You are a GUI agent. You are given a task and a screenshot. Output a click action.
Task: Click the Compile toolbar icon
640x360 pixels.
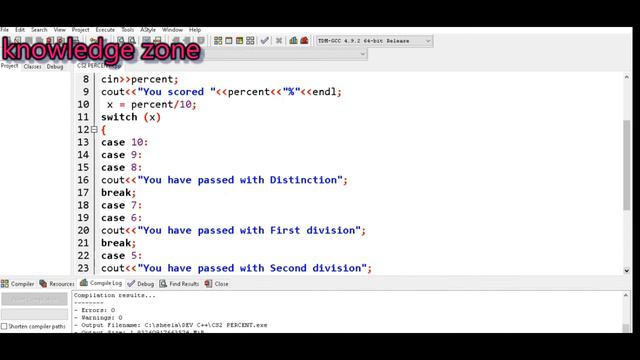[x=218, y=40]
